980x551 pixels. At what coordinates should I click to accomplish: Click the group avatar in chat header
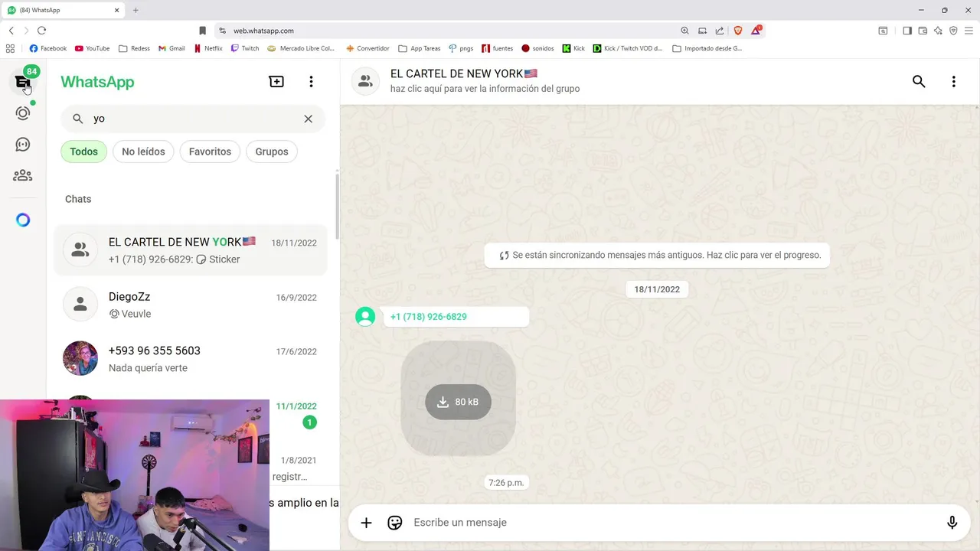(x=365, y=81)
